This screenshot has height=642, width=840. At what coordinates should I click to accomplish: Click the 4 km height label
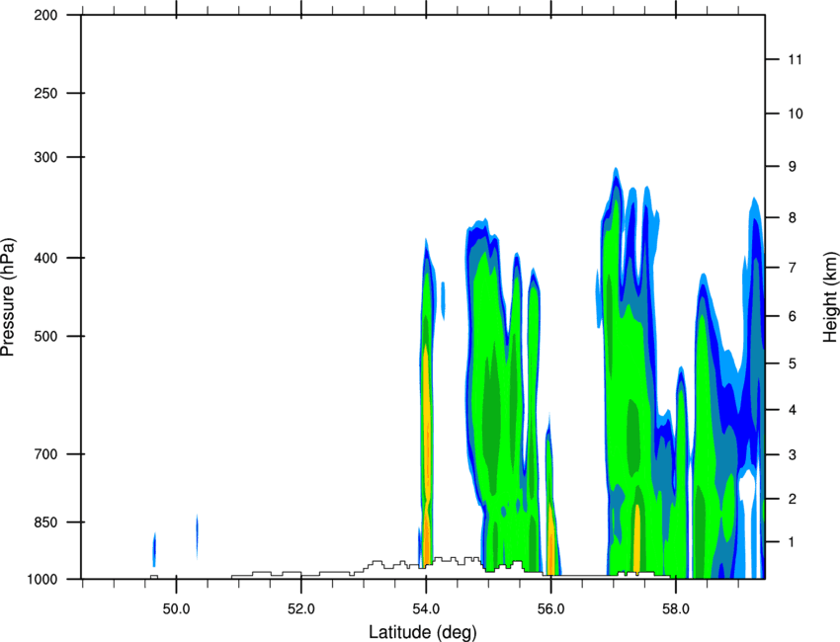pyautogui.click(x=793, y=410)
